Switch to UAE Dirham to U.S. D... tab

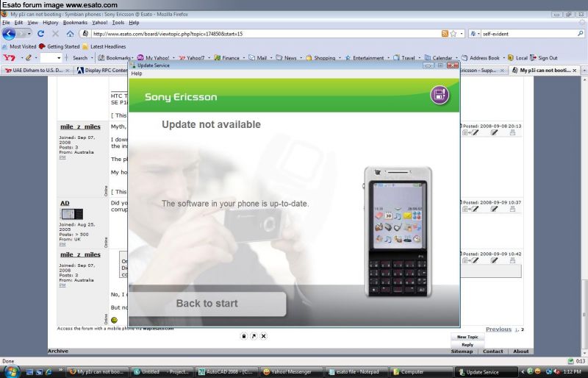37,70
